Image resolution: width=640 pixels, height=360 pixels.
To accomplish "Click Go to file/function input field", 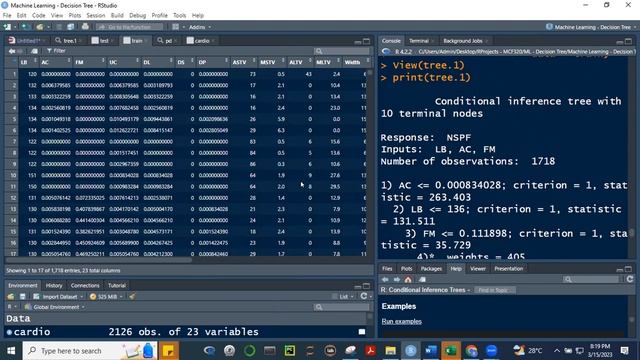I will pos(129,27).
